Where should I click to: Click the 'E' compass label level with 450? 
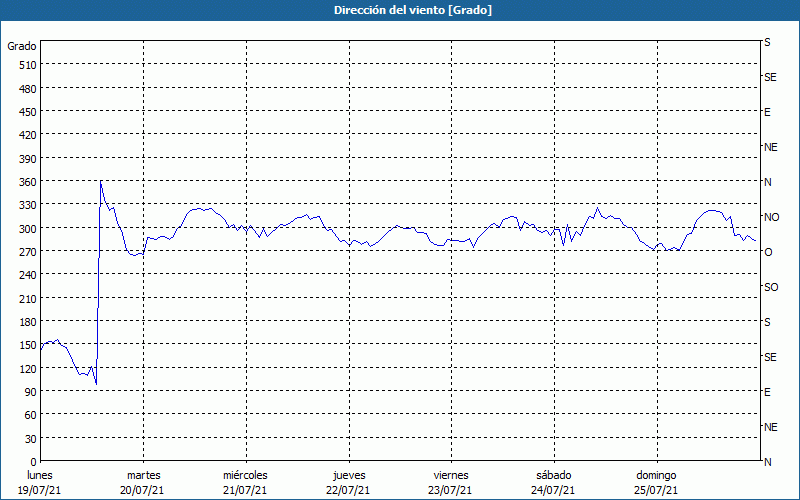point(767,112)
